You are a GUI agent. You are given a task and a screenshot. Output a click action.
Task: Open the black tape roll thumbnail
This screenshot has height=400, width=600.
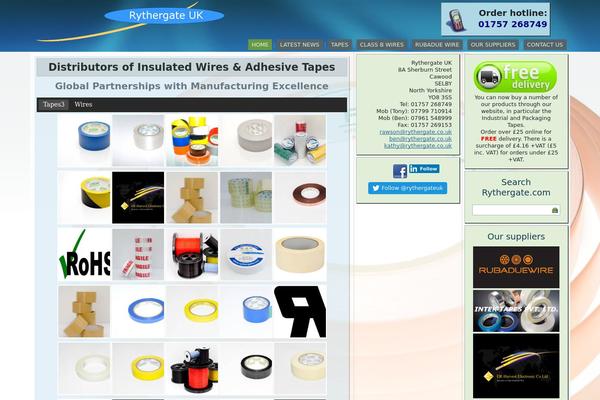pos(246,369)
